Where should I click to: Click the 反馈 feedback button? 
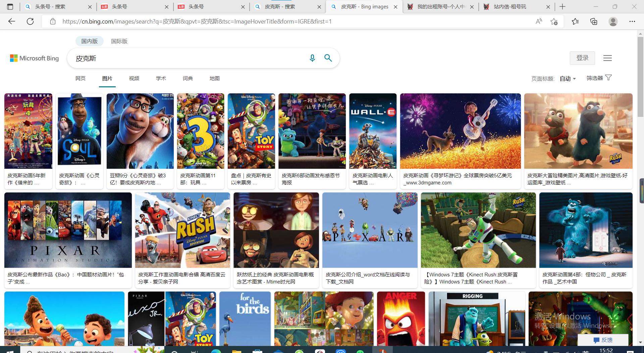[x=603, y=340]
